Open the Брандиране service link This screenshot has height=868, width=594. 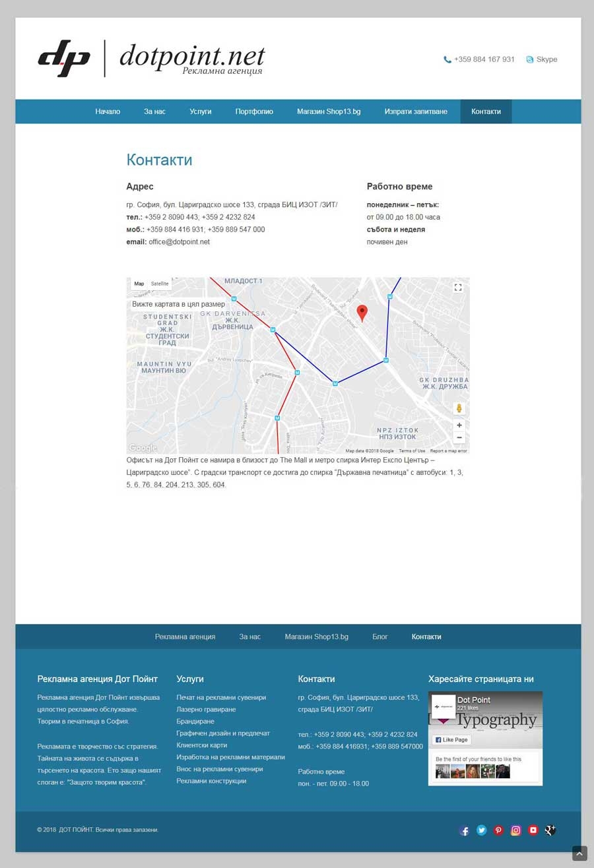coord(195,721)
